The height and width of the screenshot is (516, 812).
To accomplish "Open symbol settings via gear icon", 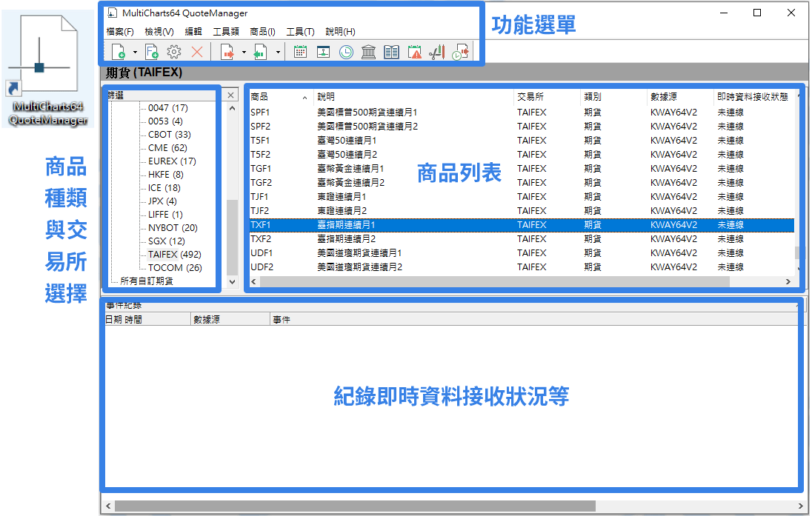I will tap(174, 52).
